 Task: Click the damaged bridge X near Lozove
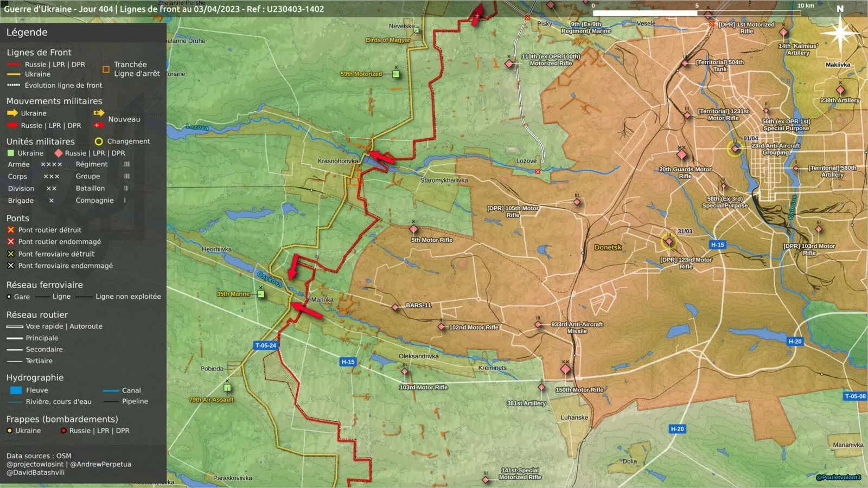click(x=538, y=172)
